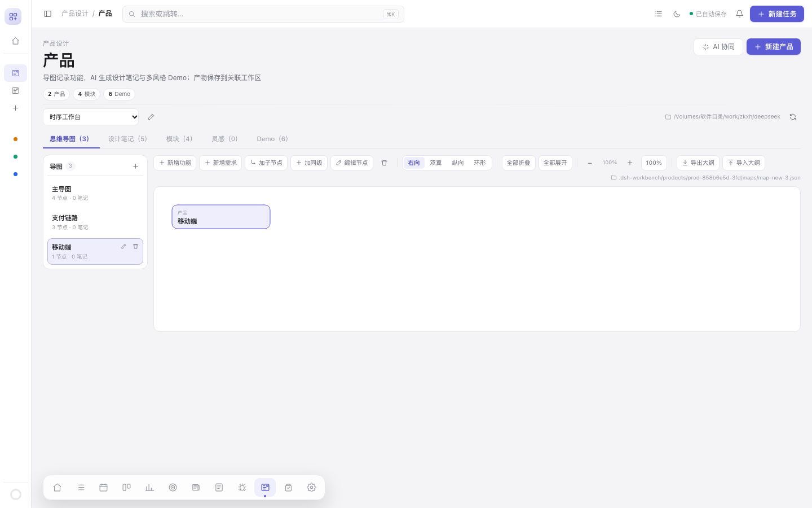Select 右向 layout direction
This screenshot has height=508, width=812.
coord(414,163)
